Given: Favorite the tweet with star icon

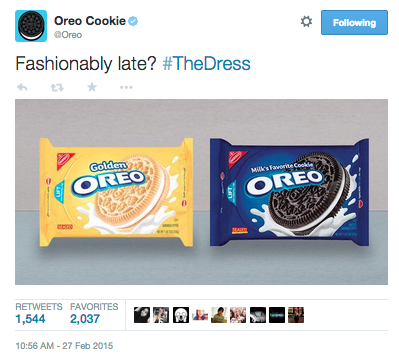Looking at the screenshot, I should coord(92,87).
